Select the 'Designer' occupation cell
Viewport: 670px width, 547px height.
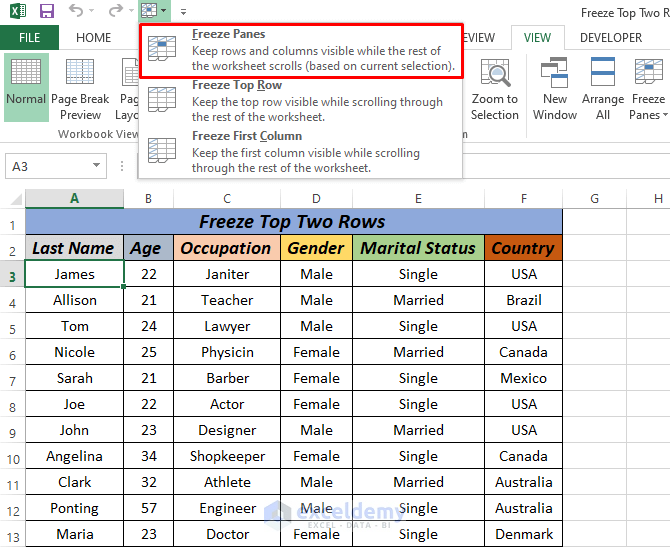(x=227, y=430)
